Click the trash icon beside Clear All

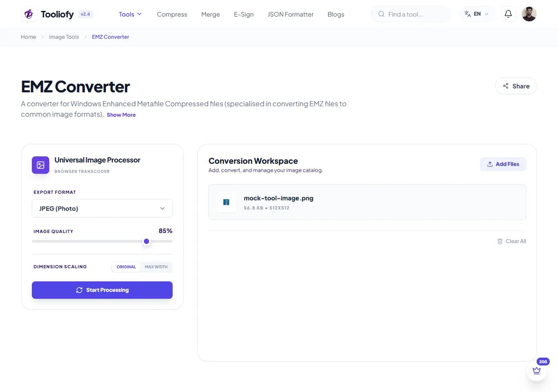click(500, 241)
